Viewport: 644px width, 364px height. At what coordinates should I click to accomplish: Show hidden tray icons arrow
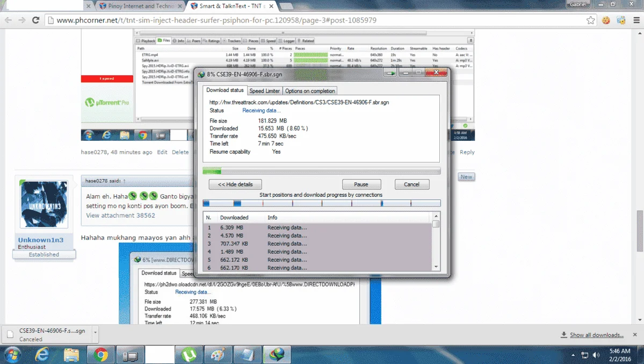(x=573, y=355)
